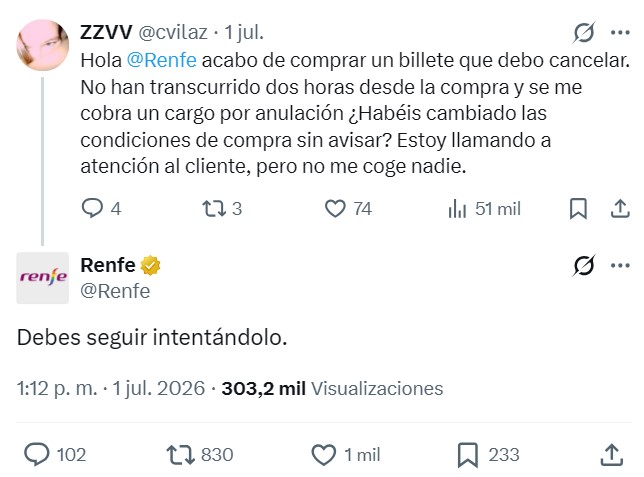Viewport: 644px width, 477px height.
Task: Share the ZZVV tweet
Action: point(620,208)
